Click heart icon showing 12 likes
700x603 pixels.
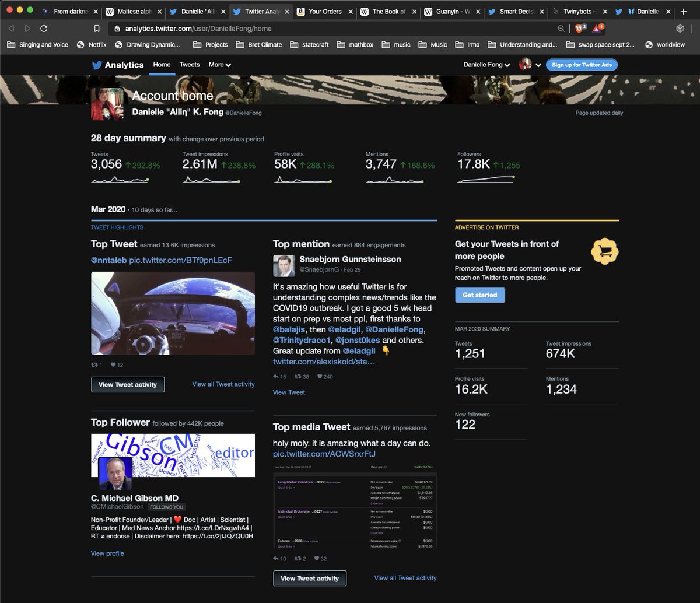pyautogui.click(x=113, y=365)
